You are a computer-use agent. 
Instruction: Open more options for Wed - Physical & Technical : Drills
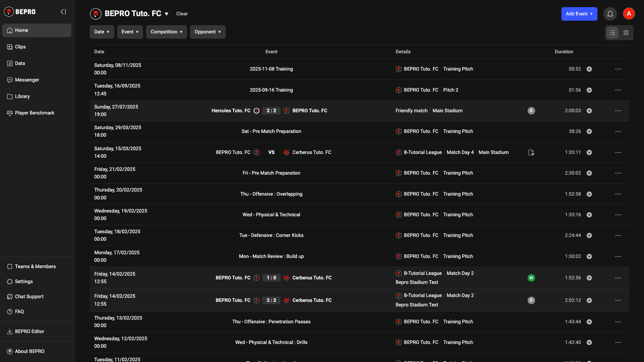tap(618, 342)
